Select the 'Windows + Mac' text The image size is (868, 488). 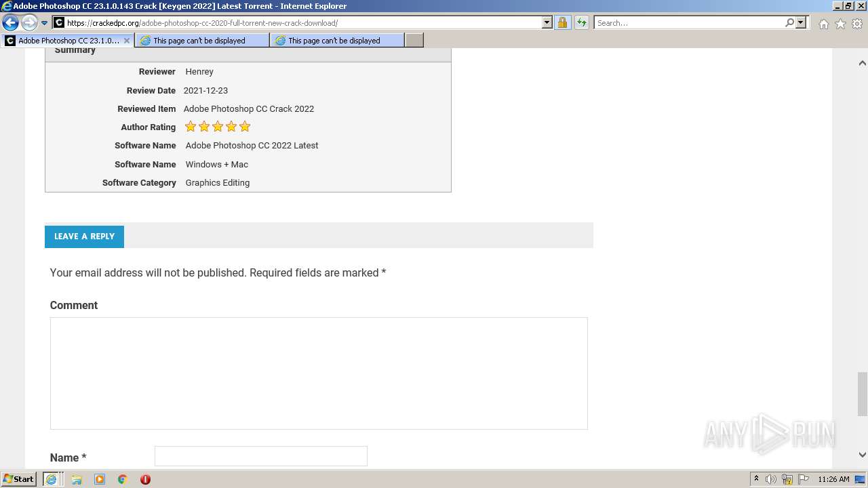[x=217, y=165]
